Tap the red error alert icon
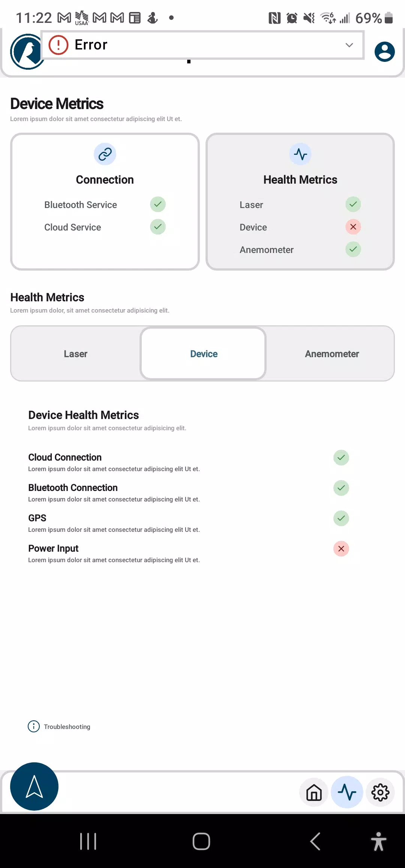 58,45
